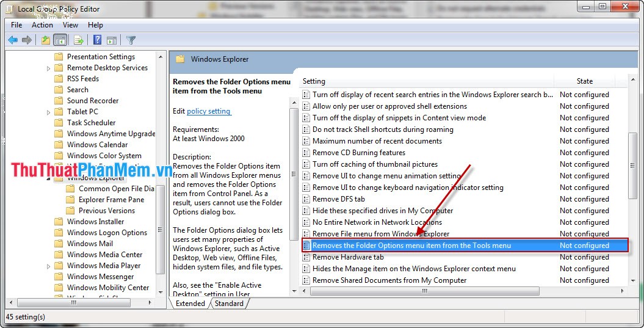Expand the Tablet PC tree node
Image resolution: width=644 pixels, height=328 pixels.
[48, 112]
